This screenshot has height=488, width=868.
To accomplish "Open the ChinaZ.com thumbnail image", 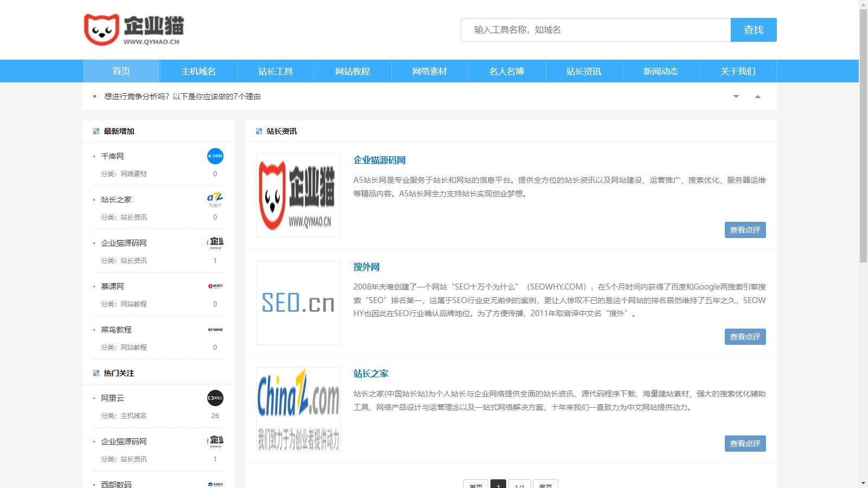I will pyautogui.click(x=298, y=409).
